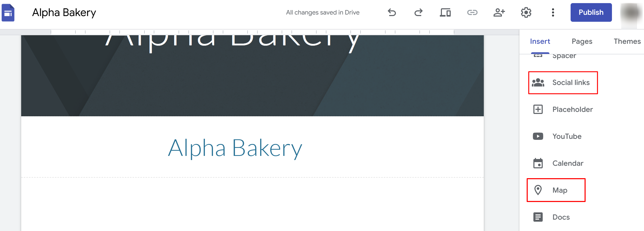Insert a Docs element

pyautogui.click(x=551, y=217)
